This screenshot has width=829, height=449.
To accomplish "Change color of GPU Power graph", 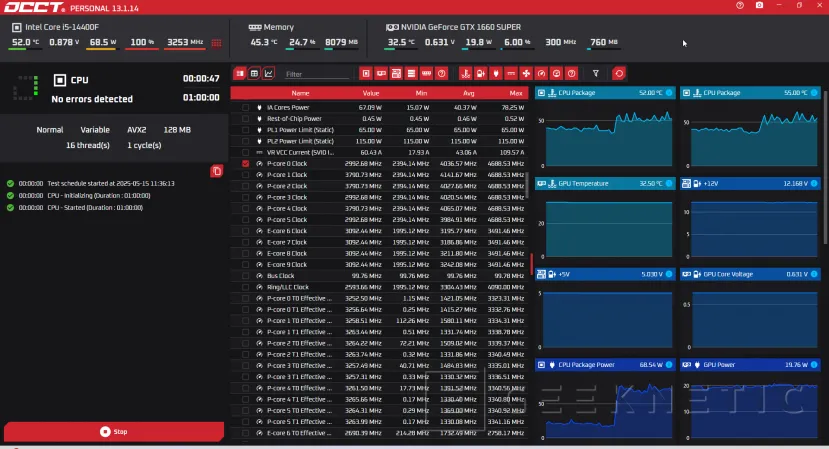I will click(814, 364).
